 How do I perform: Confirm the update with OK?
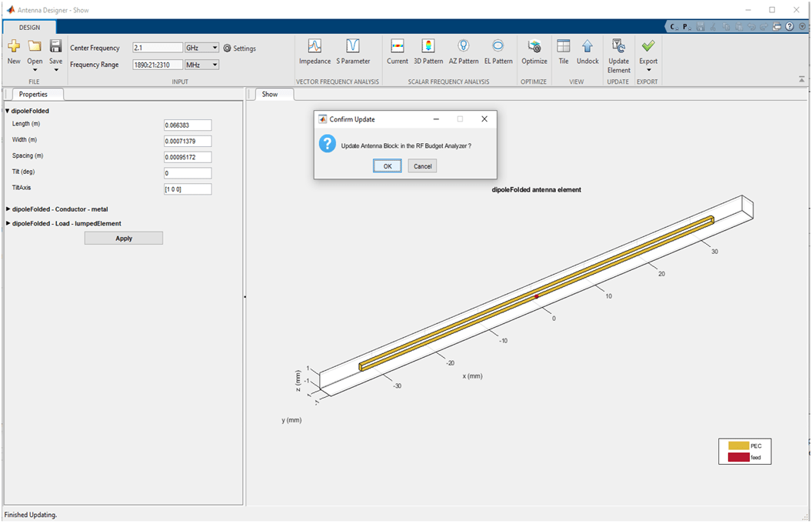[388, 166]
